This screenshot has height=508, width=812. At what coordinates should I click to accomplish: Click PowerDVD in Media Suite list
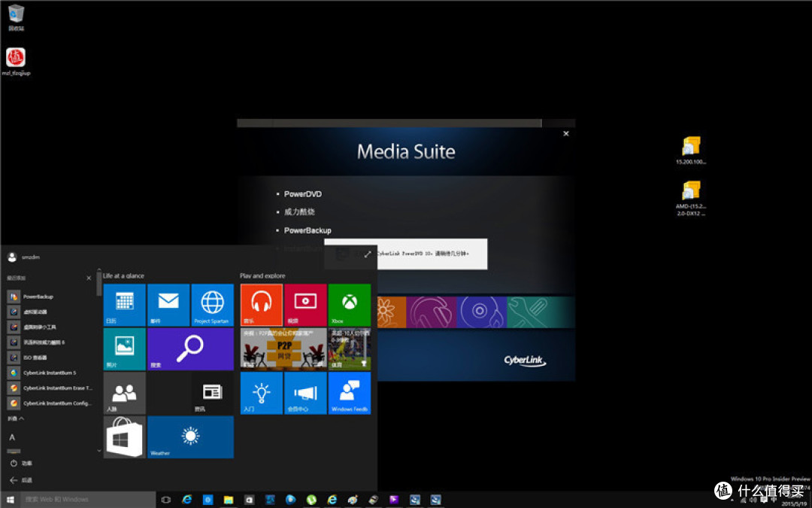coord(303,194)
